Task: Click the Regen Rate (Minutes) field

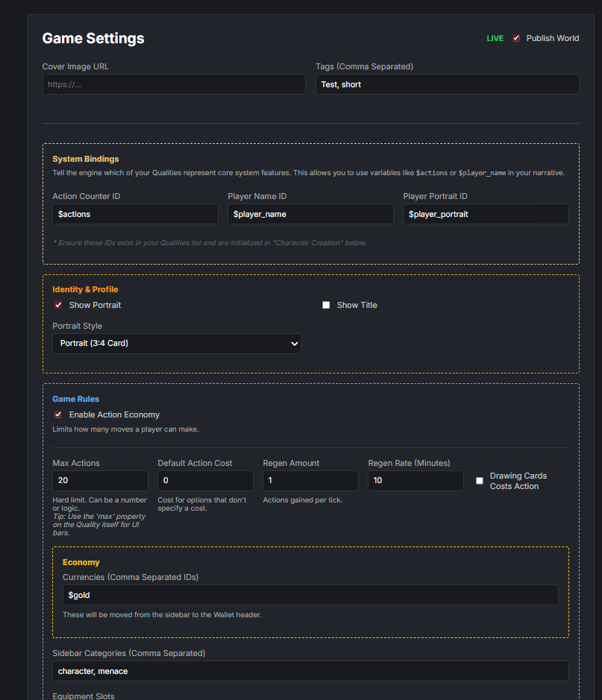Action: pos(416,481)
